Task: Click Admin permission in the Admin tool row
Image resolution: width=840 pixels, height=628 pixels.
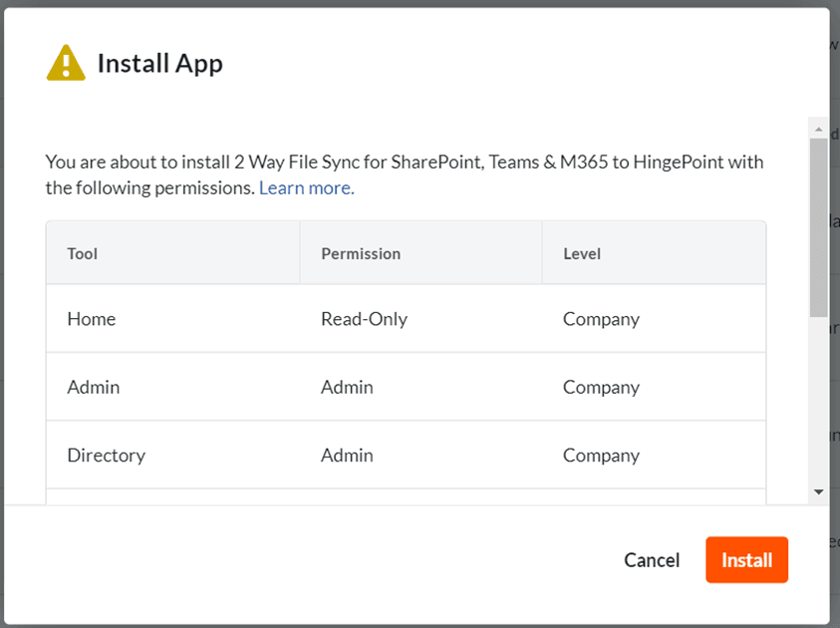Action: [347, 387]
